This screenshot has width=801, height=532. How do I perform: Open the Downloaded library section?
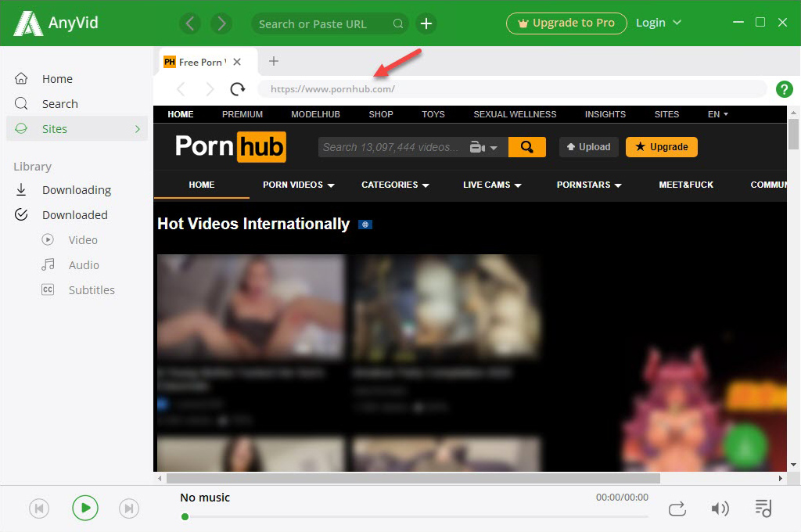[x=74, y=215]
